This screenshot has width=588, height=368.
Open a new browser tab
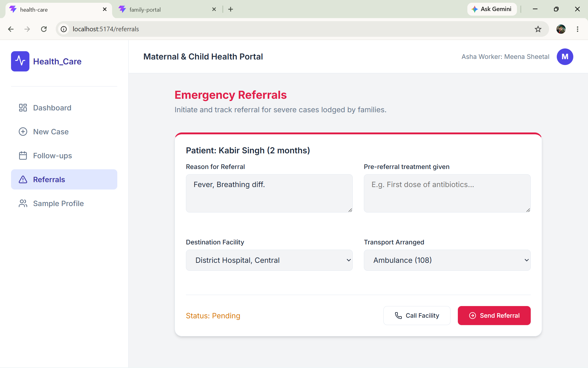(x=231, y=9)
